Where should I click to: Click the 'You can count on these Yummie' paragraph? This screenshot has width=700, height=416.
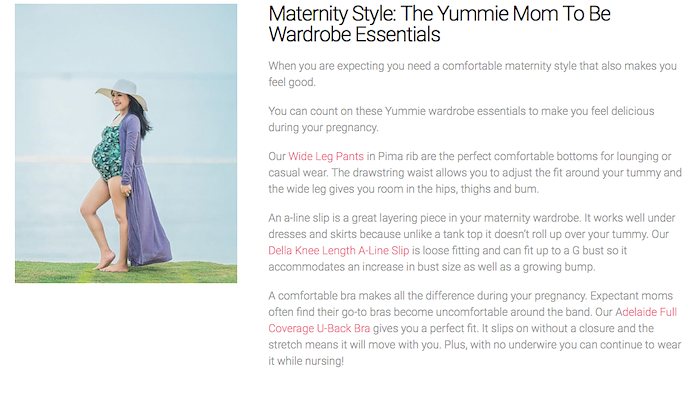click(461, 119)
